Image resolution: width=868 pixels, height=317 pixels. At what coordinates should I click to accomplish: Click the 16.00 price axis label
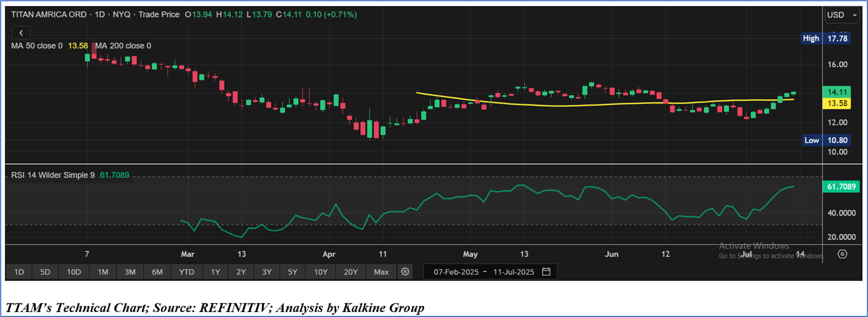[x=837, y=64]
